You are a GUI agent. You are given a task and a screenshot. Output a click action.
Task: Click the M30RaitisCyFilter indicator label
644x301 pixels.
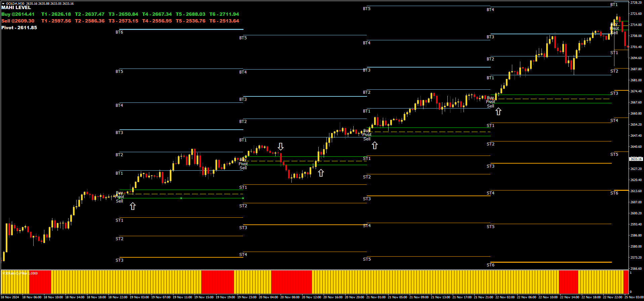click(20, 273)
